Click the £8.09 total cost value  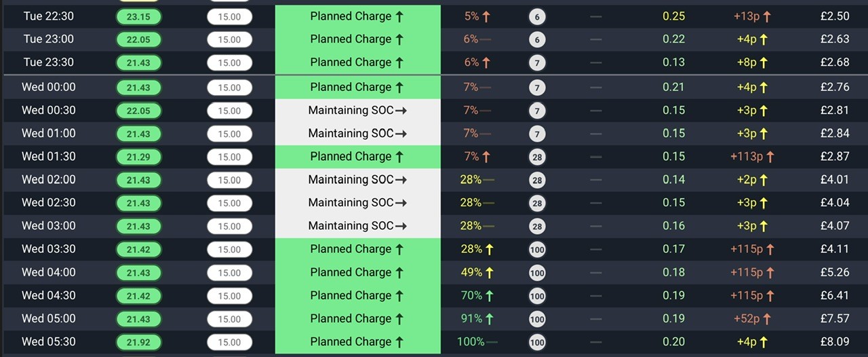[x=835, y=342]
